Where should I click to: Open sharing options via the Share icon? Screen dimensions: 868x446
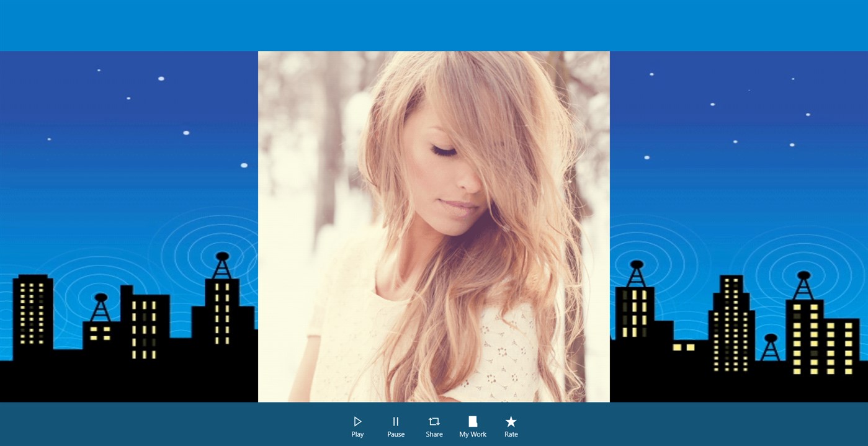[434, 422]
